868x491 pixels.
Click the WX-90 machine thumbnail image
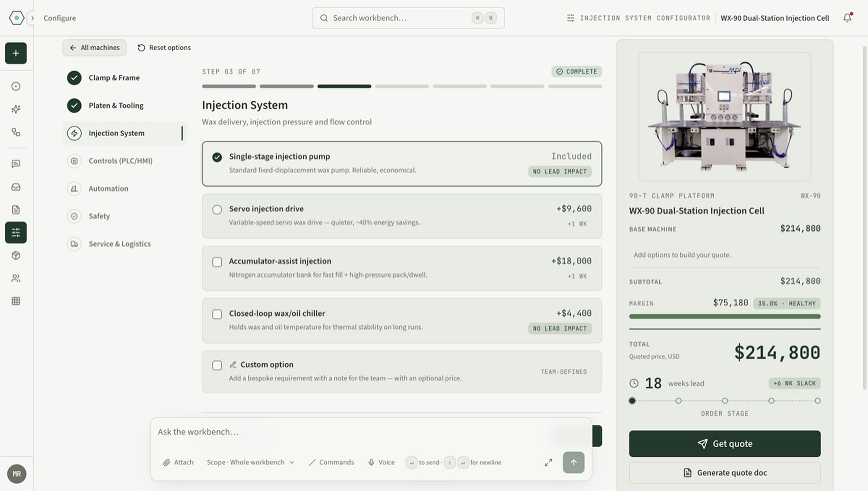point(725,116)
